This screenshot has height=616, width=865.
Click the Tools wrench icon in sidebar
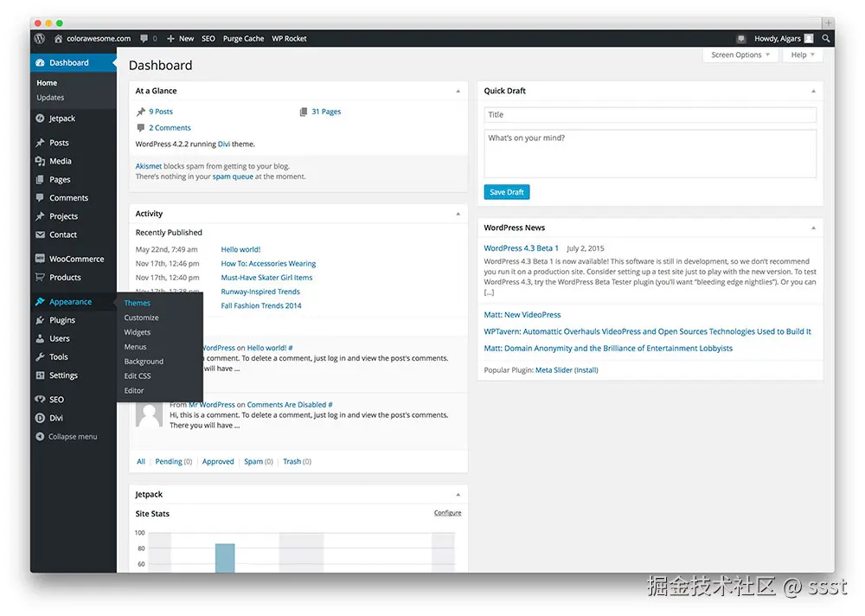point(40,357)
